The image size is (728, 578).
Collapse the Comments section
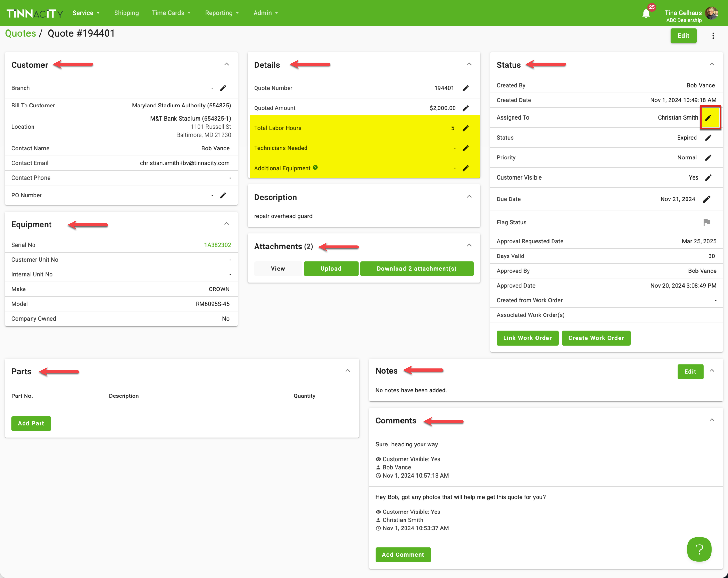[x=712, y=420]
